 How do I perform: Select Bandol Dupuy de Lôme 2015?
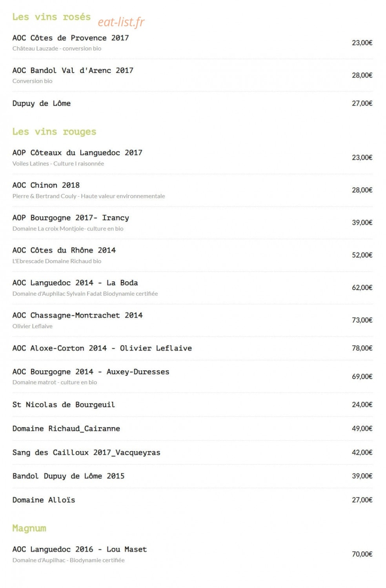(x=68, y=476)
